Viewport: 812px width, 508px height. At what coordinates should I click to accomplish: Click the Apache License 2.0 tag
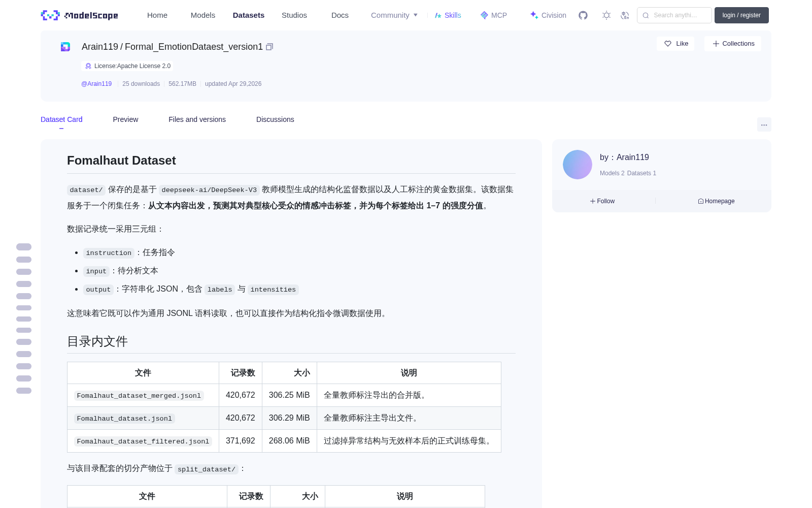[127, 66]
